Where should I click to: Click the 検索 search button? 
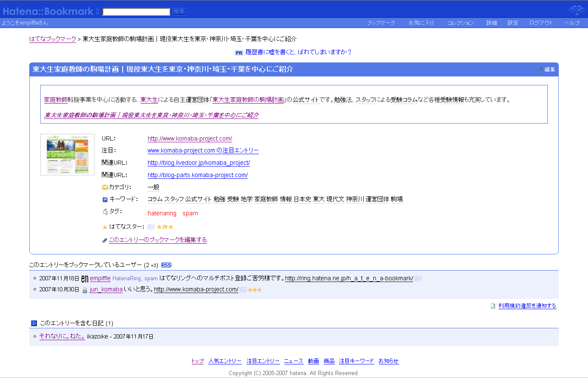pyautogui.click(x=179, y=11)
